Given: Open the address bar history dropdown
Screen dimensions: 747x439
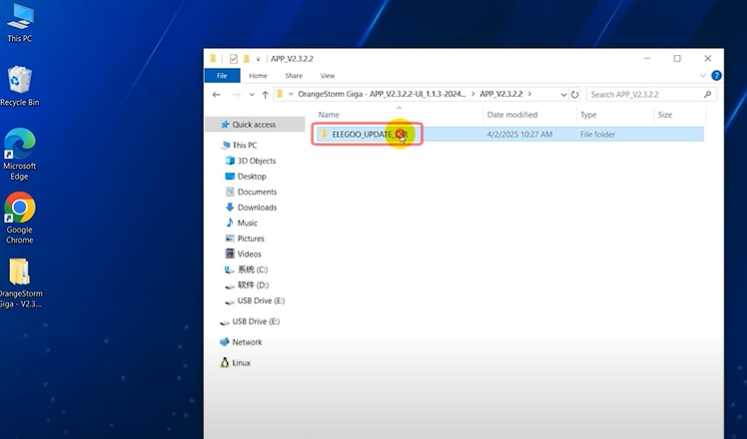Looking at the screenshot, I should (x=563, y=94).
